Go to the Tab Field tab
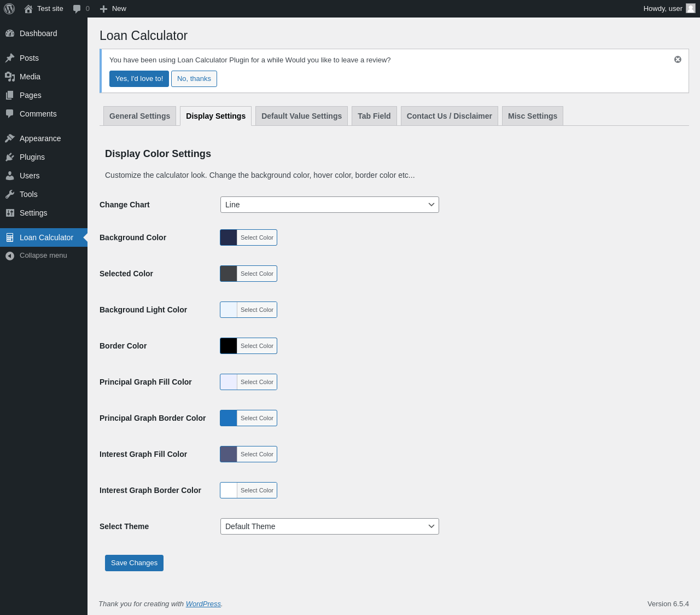 pyautogui.click(x=374, y=116)
